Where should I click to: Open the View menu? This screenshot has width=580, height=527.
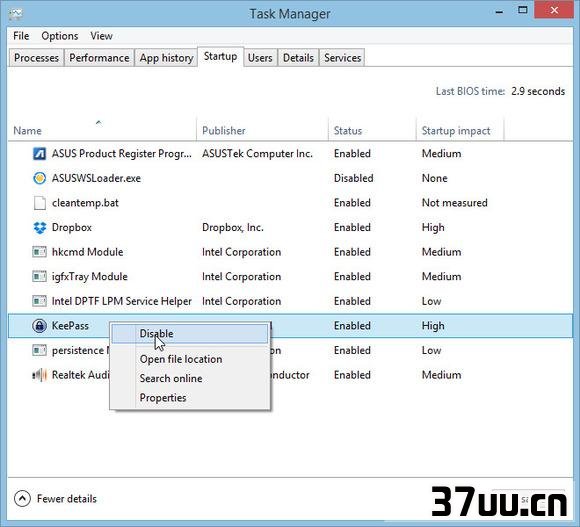click(x=101, y=36)
